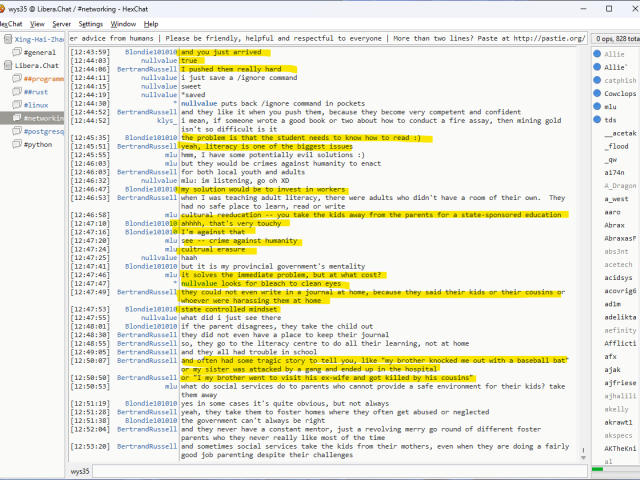This screenshot has width=640, height=480.
Task: Click the #general channel icon
Action: click(x=18, y=52)
